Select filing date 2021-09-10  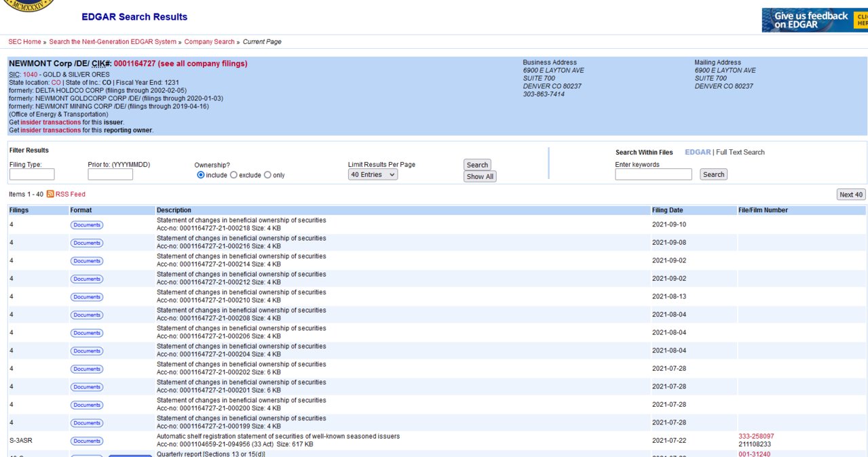pos(668,224)
